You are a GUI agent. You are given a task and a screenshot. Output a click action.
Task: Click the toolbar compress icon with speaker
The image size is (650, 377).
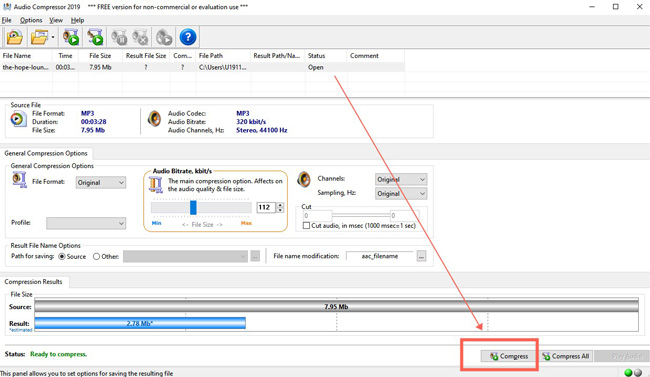point(71,37)
